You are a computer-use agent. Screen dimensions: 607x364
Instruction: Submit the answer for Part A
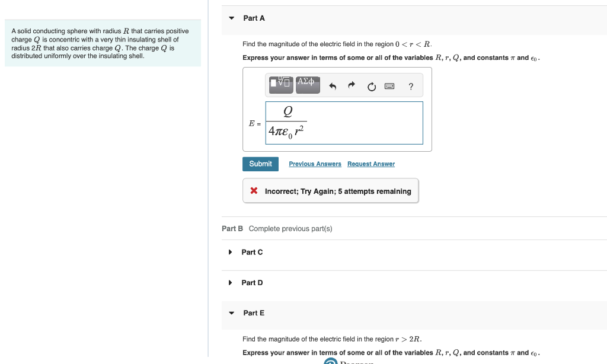coord(260,164)
